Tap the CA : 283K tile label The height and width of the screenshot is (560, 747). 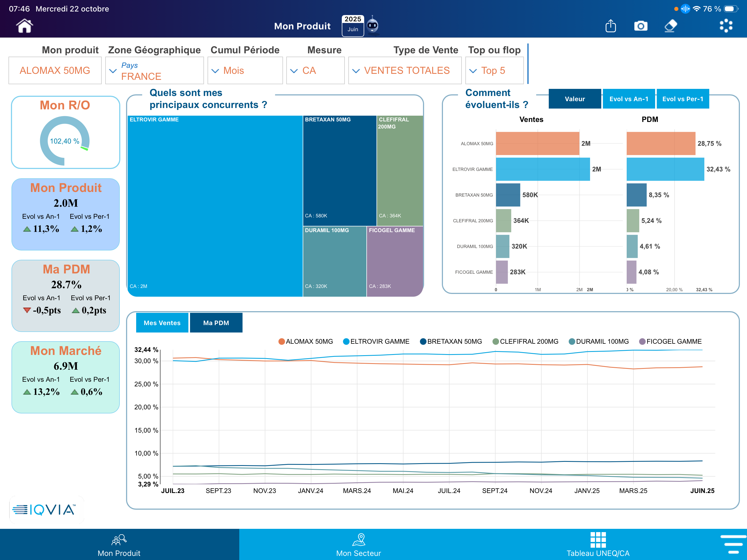coord(380,286)
